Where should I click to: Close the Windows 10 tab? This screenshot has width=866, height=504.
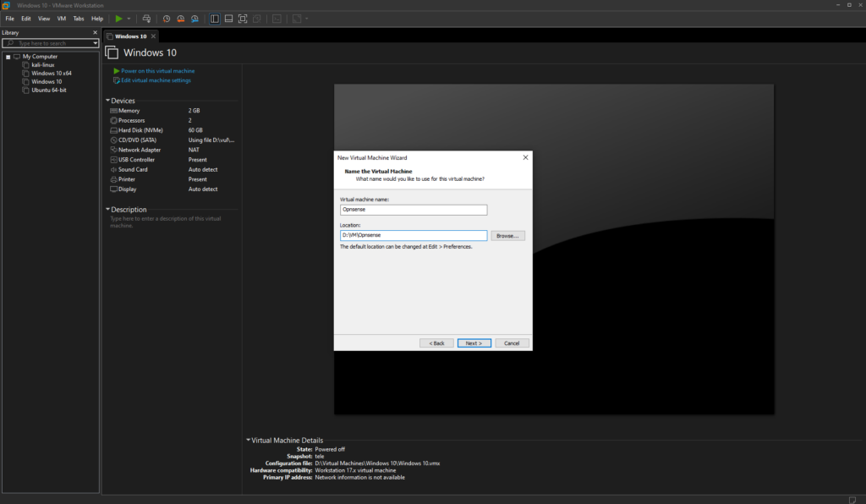(x=154, y=36)
